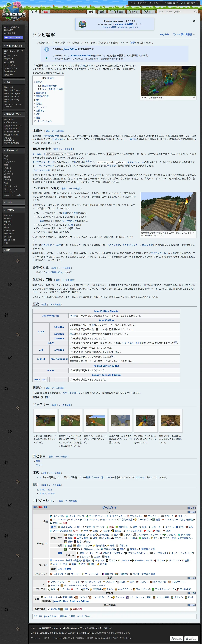Collapse the プレイ section with 閉じる
This screenshot has height=644, width=202.
191,512
